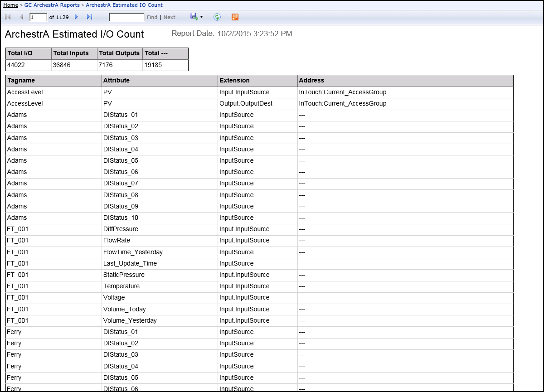Click the Extension column header

(x=234, y=81)
